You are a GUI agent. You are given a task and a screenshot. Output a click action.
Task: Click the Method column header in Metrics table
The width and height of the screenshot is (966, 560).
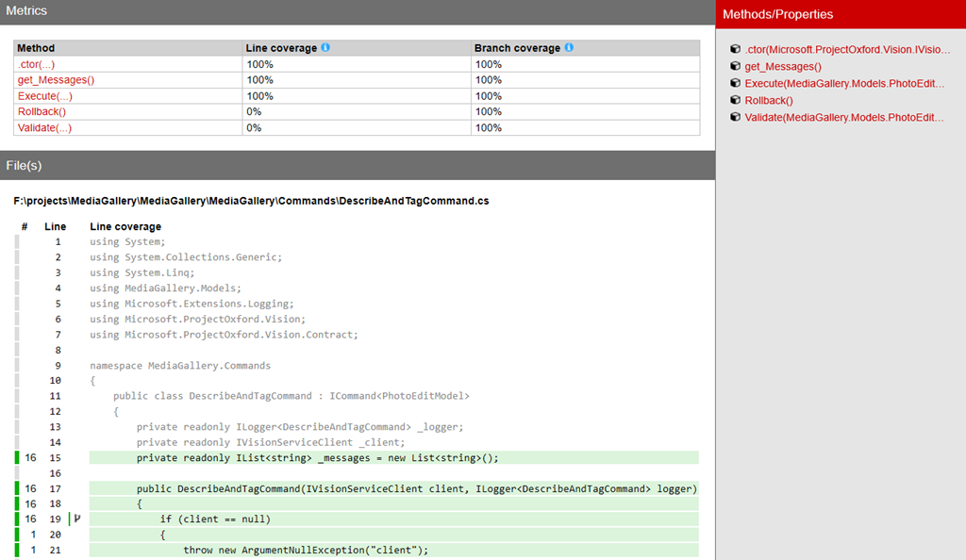coord(37,48)
